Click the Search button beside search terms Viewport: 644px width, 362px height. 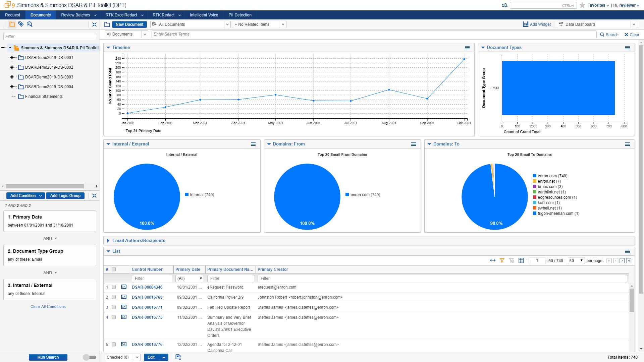609,35
